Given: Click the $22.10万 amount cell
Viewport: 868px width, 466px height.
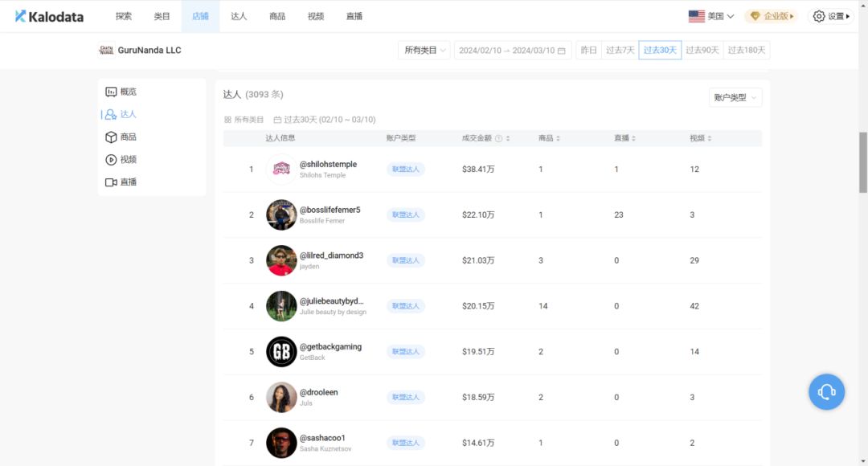Looking at the screenshot, I should click(478, 215).
